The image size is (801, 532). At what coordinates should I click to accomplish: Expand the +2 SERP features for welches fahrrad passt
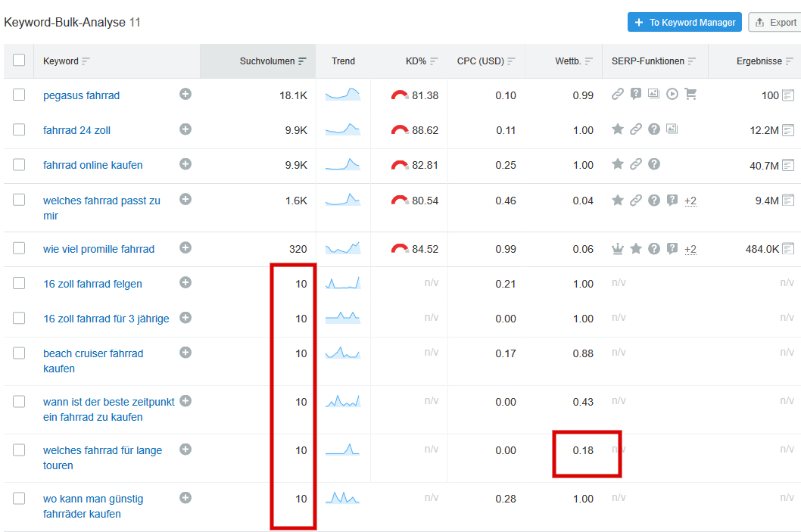tap(690, 201)
